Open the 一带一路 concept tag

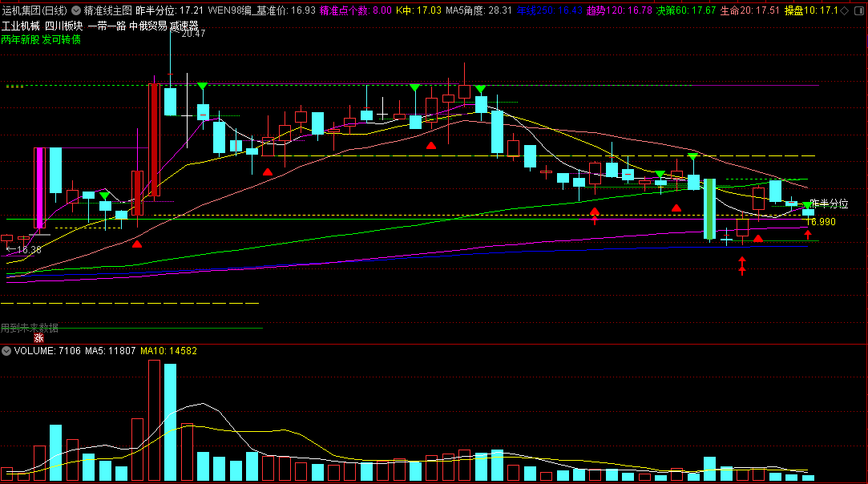(x=107, y=26)
